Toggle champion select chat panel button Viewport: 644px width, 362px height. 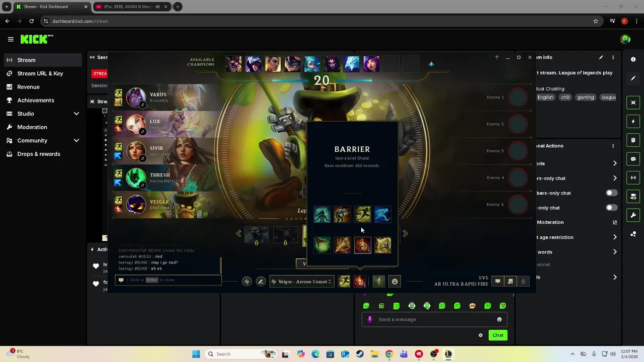coord(498,282)
